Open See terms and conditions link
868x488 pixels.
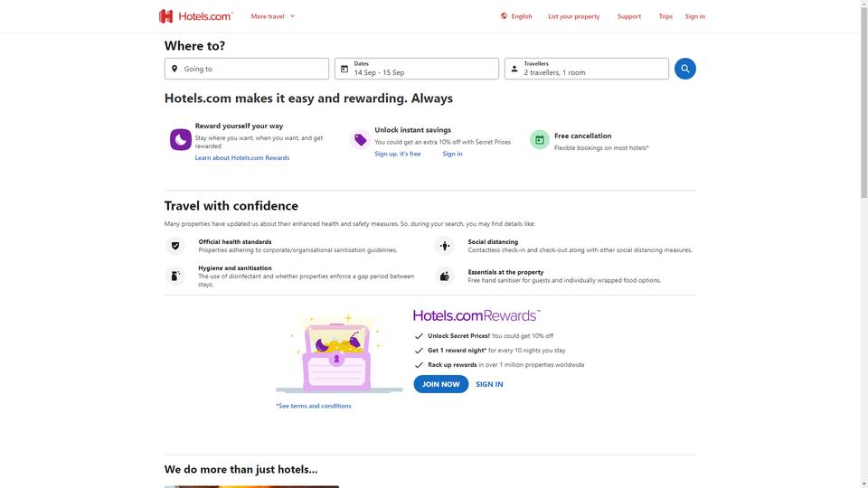pos(314,406)
